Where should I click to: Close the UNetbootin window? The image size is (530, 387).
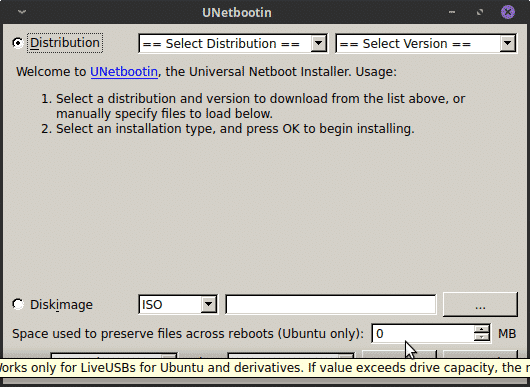click(508, 12)
